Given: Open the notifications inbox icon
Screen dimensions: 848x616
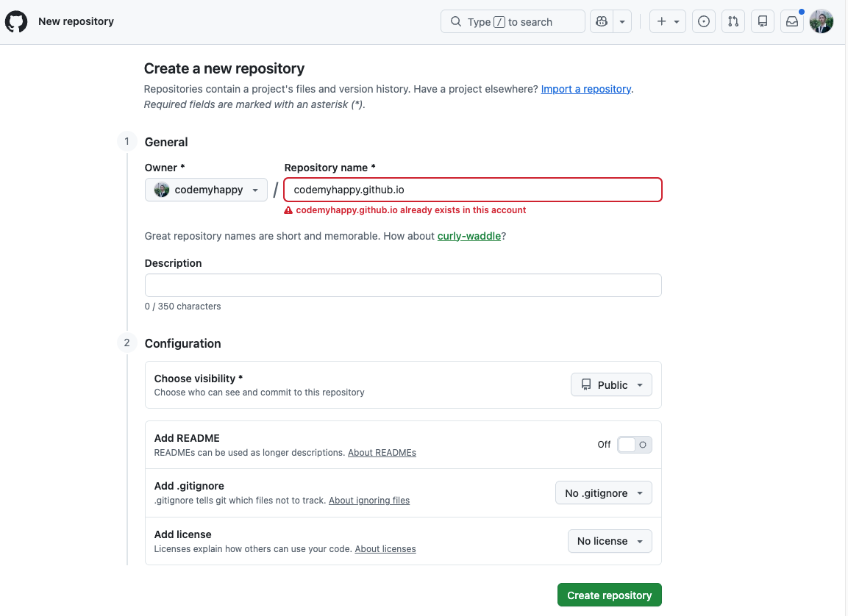Looking at the screenshot, I should click(x=792, y=21).
